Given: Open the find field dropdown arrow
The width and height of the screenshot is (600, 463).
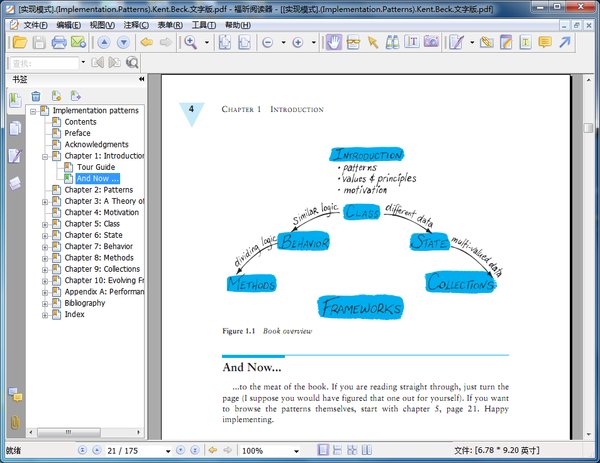Looking at the screenshot, I should 83,62.
